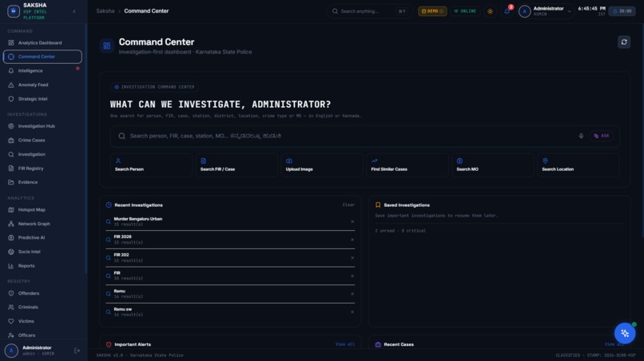Click the Hotspot Map icon
The image size is (644, 361).
coord(11,210)
